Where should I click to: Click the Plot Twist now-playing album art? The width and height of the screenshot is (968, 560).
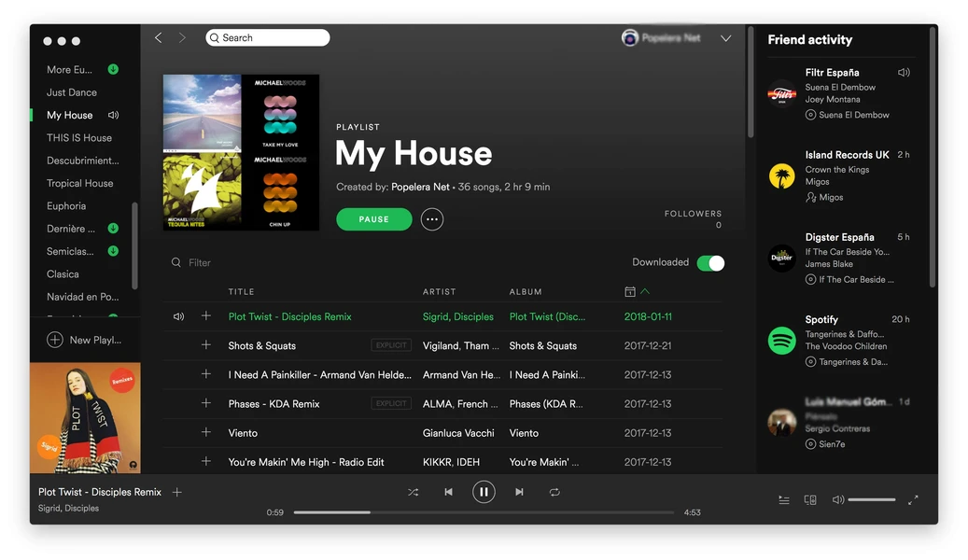point(85,418)
